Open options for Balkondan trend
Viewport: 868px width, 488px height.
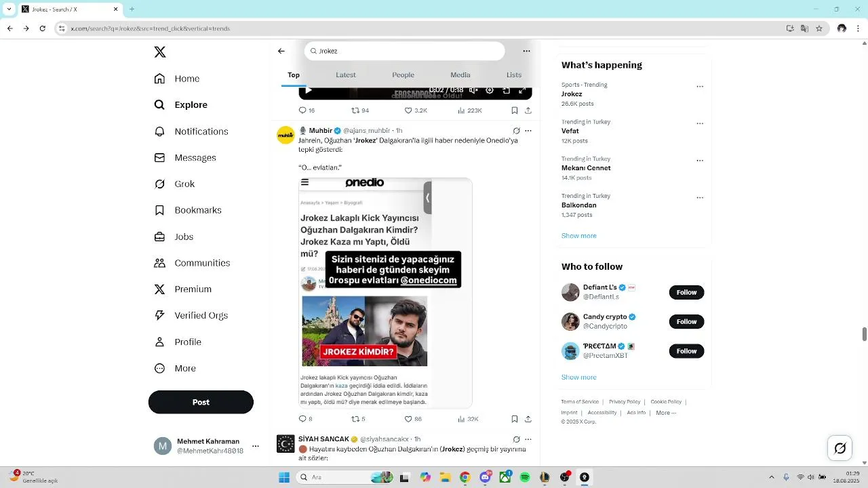[x=700, y=198]
